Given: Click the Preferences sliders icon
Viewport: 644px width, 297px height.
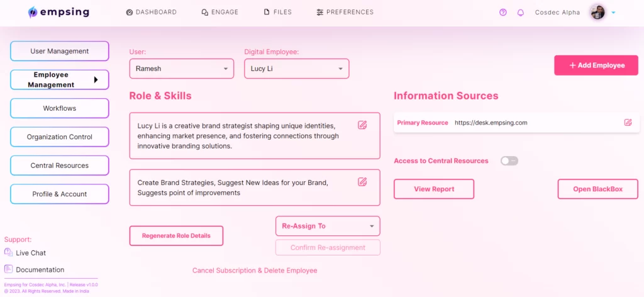Looking at the screenshot, I should tap(320, 13).
